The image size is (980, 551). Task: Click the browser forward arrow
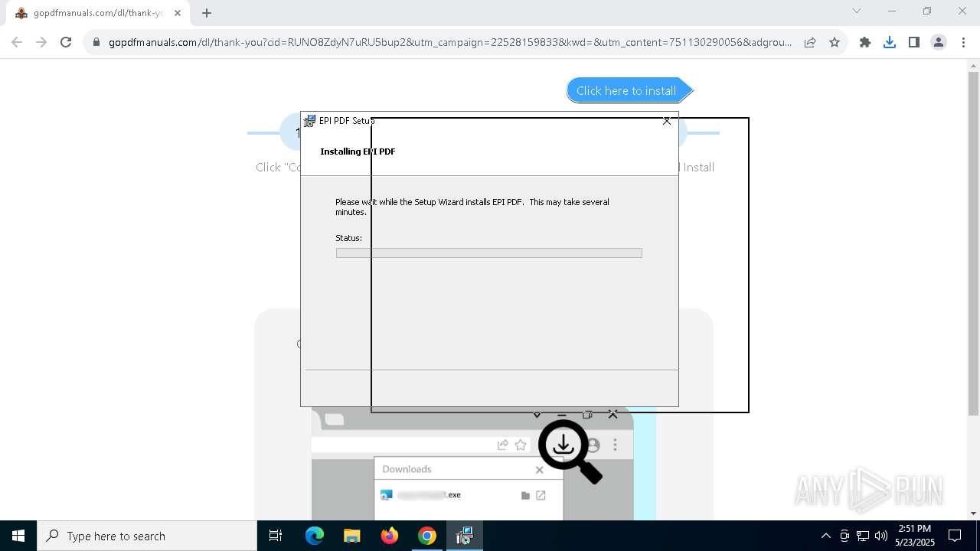[x=41, y=42]
